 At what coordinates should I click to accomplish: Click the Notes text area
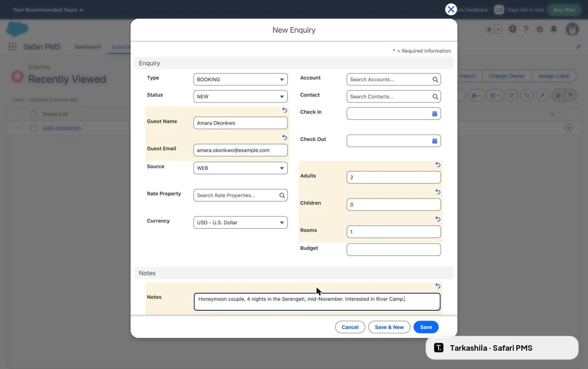(x=317, y=301)
